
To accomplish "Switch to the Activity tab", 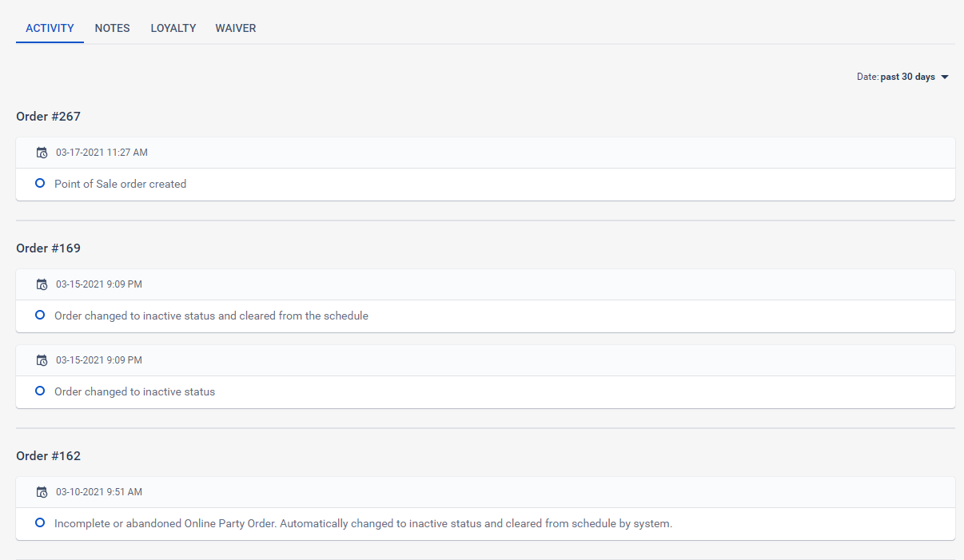I will point(50,28).
